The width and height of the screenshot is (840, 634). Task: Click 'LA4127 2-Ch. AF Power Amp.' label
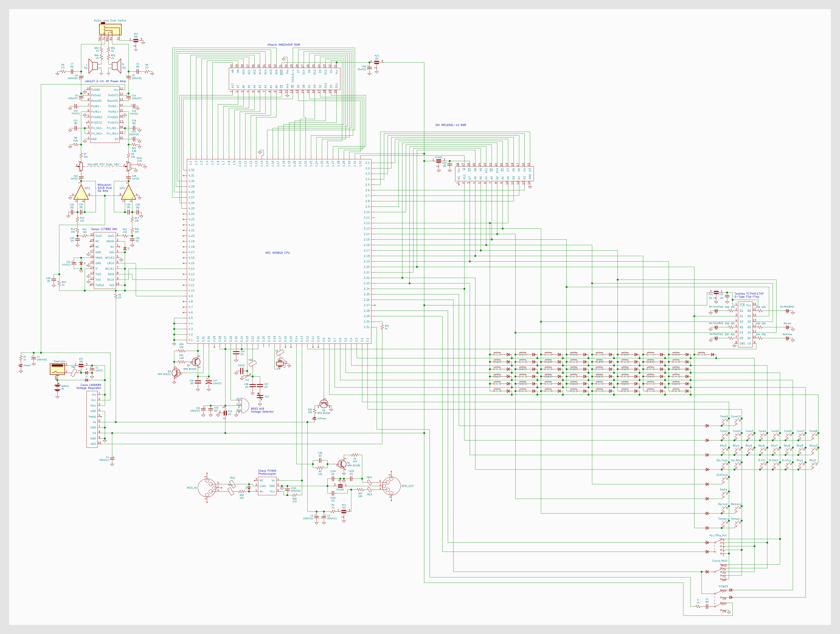106,81
